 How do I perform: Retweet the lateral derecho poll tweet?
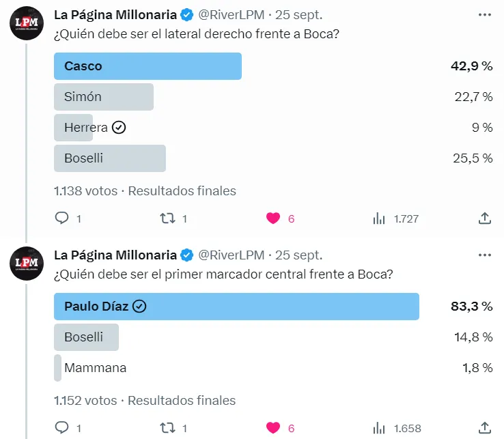167,218
